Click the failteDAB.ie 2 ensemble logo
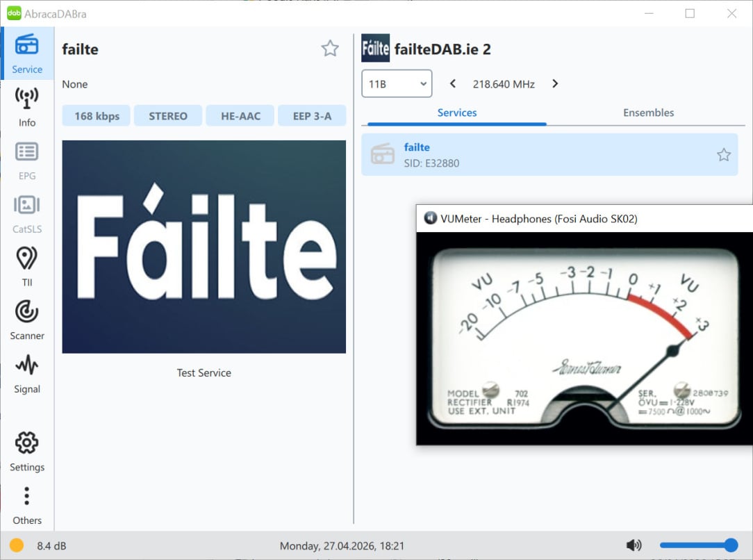The height and width of the screenshot is (560, 753). tap(375, 48)
